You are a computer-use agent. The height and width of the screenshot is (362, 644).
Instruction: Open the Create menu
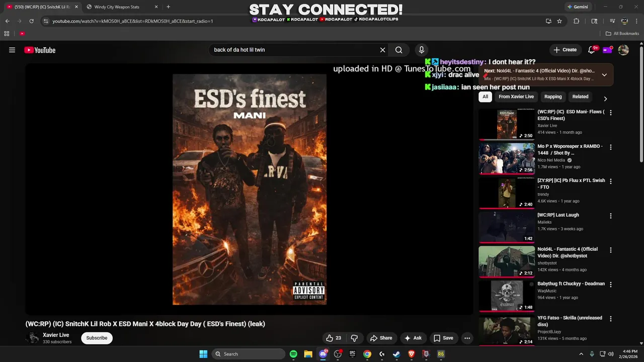click(x=565, y=50)
